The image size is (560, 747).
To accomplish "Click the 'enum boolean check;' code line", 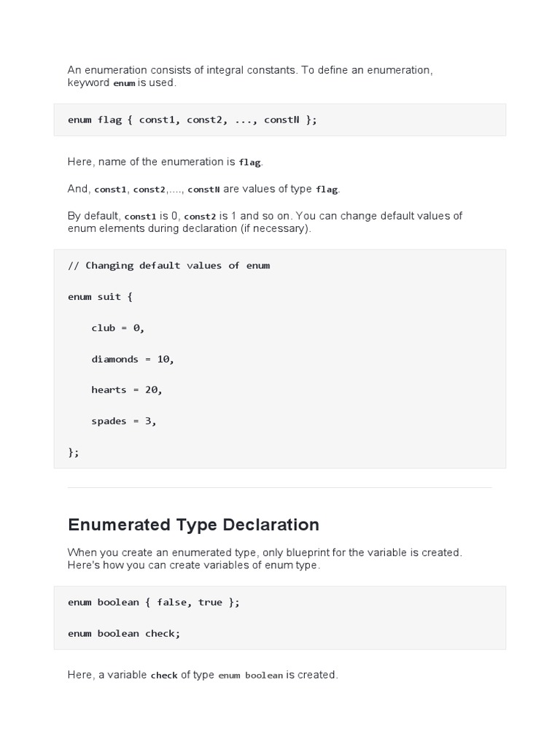I will (x=124, y=633).
